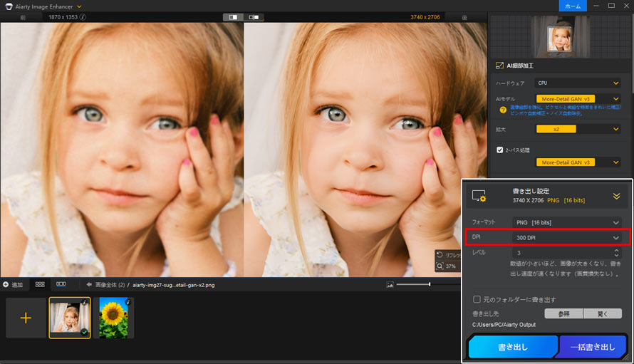Switch to filmstrip thumbnail view icon

(61, 284)
